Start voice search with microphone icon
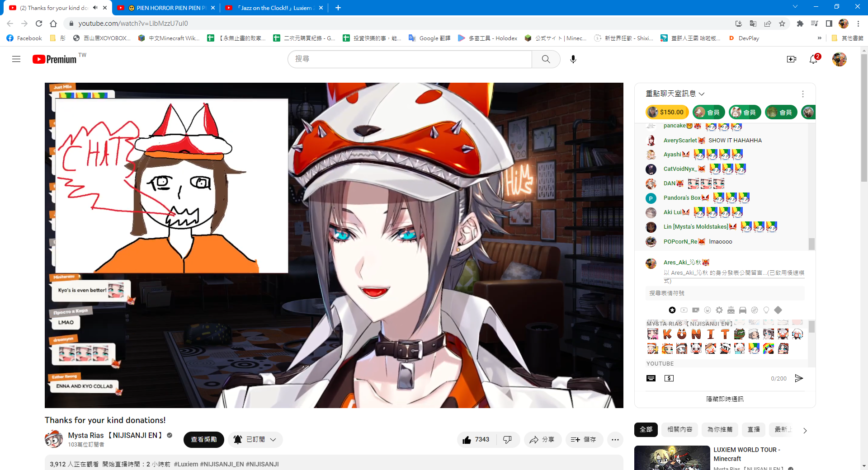The height and width of the screenshot is (470, 868). coord(573,59)
